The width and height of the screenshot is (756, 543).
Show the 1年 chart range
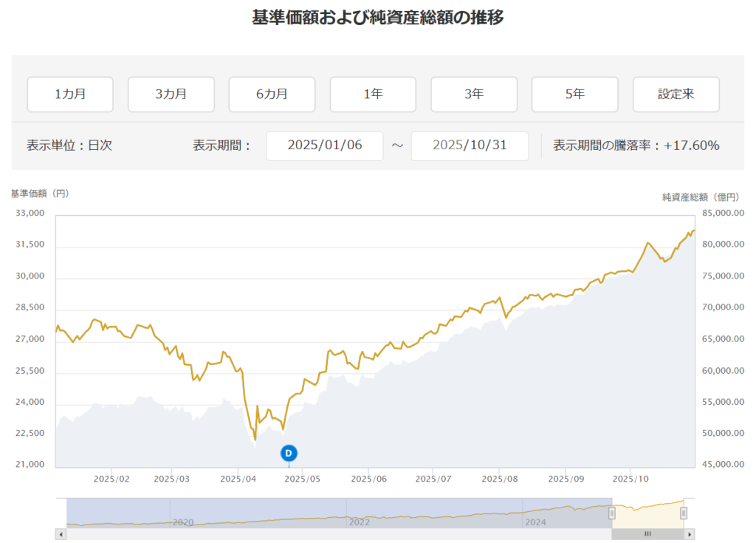click(x=373, y=95)
